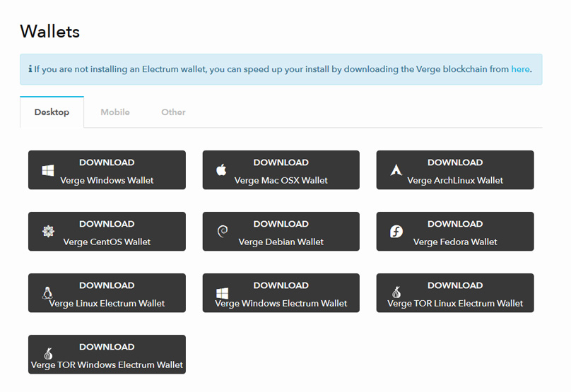Click the info icon in the blue notice
Image resolution: width=571 pixels, height=392 pixels.
tap(30, 69)
